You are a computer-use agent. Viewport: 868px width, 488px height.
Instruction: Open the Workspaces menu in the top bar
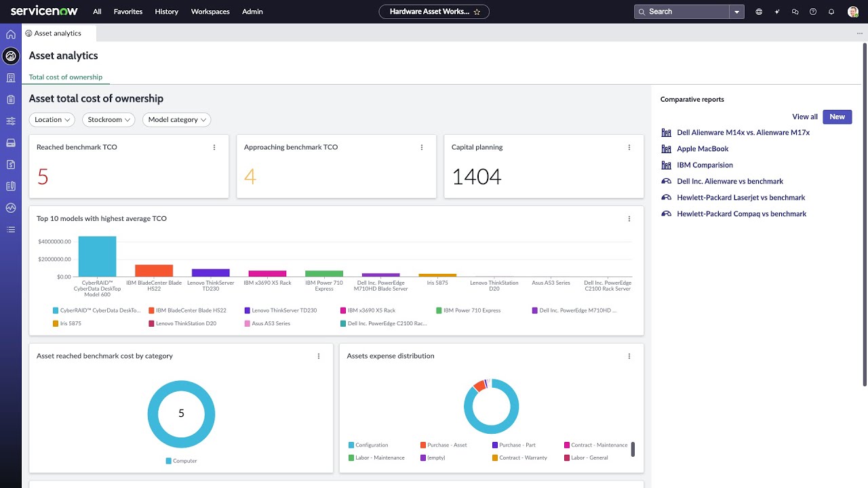pos(210,12)
